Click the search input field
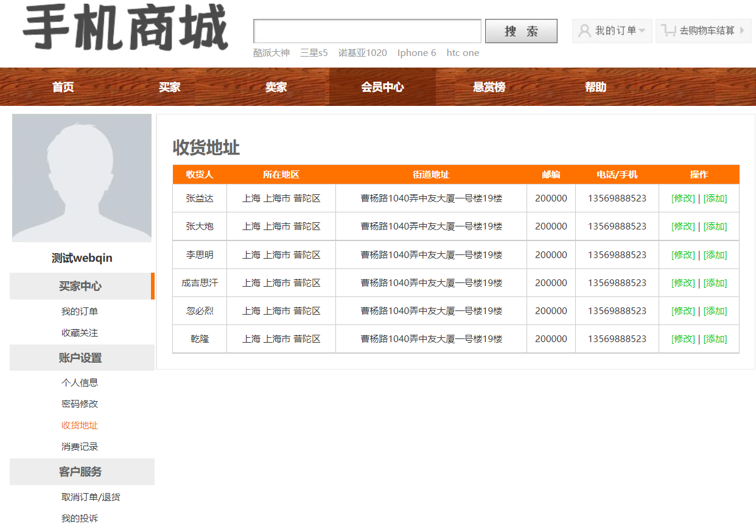 (x=367, y=31)
